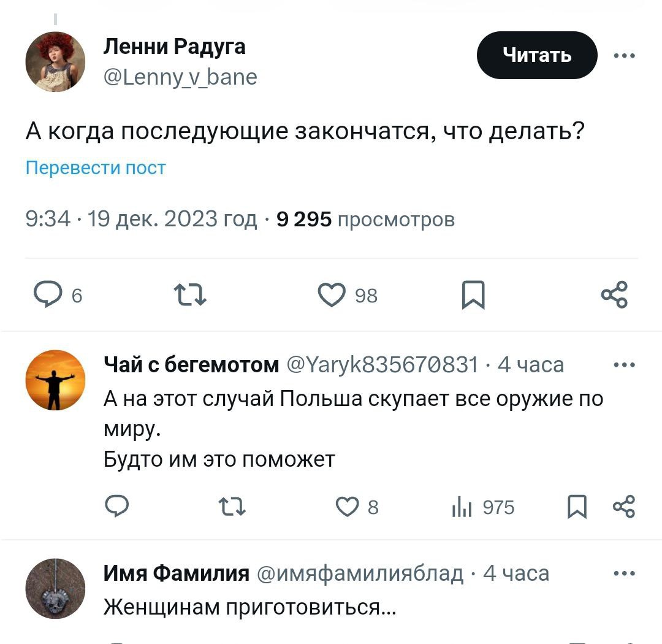Open Чай с бегемотом profile avatar
This screenshot has height=644, width=662.
click(55, 380)
